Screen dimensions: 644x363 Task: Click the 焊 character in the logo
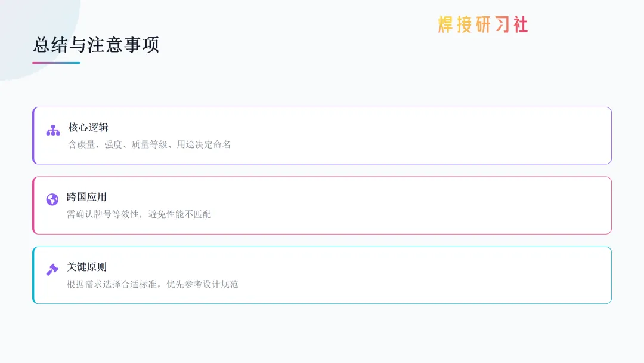point(446,24)
